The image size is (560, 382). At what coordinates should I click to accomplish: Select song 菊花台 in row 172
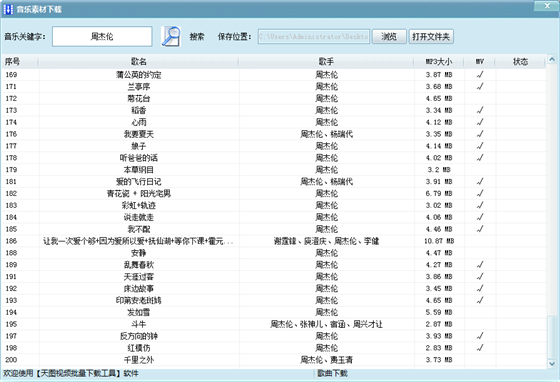click(x=139, y=99)
